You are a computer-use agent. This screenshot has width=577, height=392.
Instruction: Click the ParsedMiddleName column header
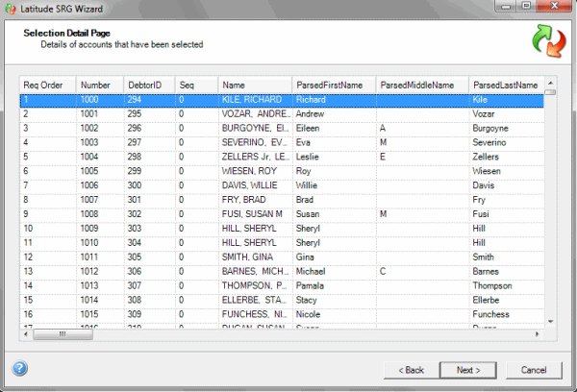422,86
